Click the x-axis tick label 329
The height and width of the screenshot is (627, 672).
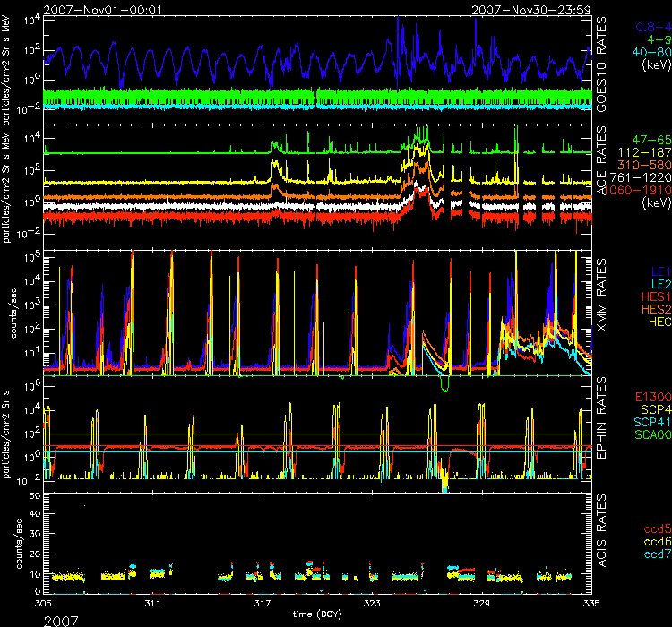tap(481, 604)
